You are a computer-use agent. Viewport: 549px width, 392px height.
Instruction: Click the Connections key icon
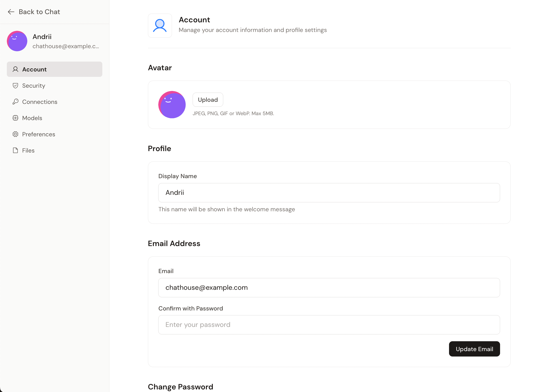(x=16, y=102)
